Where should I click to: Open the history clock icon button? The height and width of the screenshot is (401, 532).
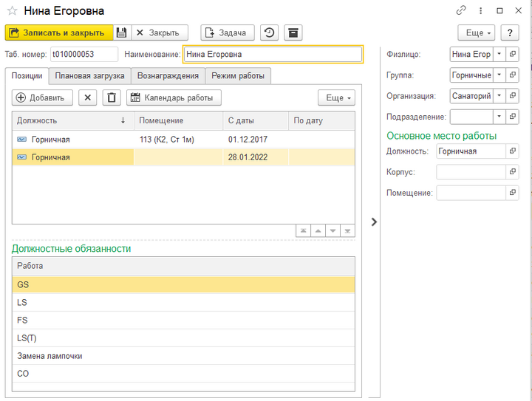click(x=270, y=32)
